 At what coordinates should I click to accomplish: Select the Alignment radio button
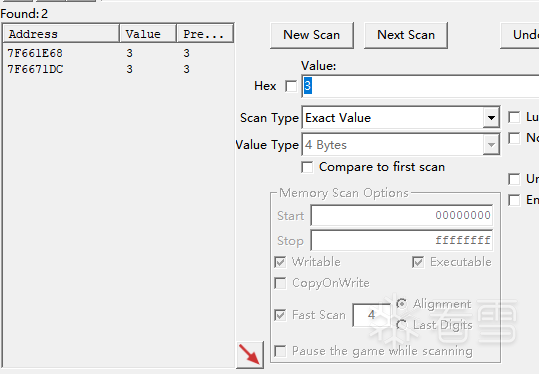[402, 304]
